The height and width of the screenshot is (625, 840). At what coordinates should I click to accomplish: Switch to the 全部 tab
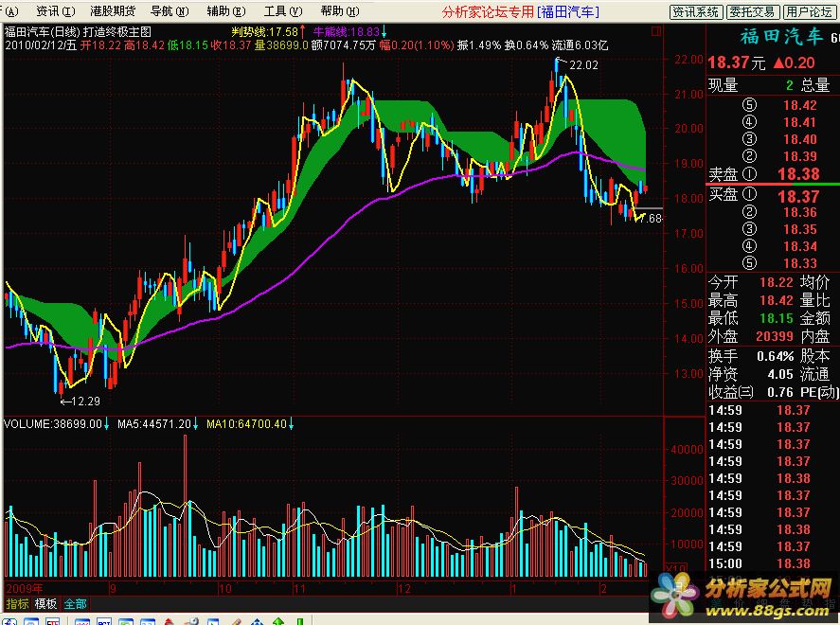[75, 604]
